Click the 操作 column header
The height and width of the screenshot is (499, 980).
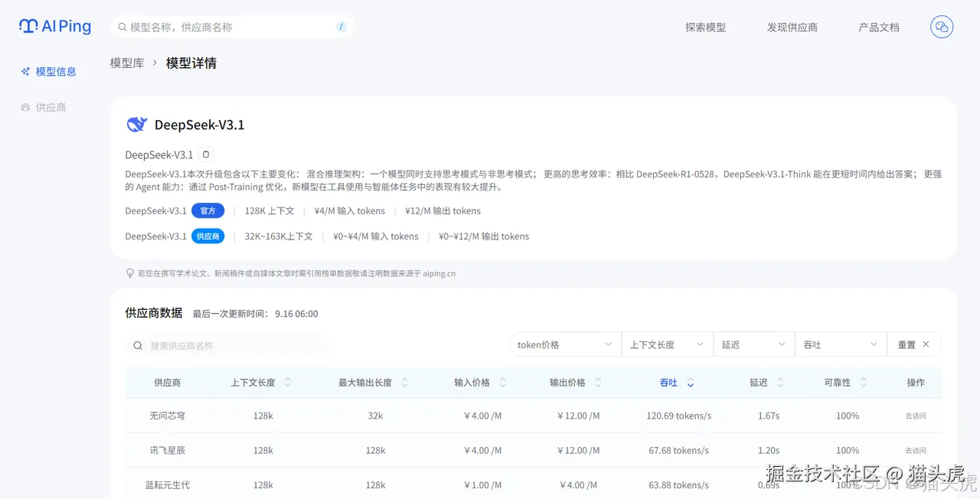pos(916,383)
